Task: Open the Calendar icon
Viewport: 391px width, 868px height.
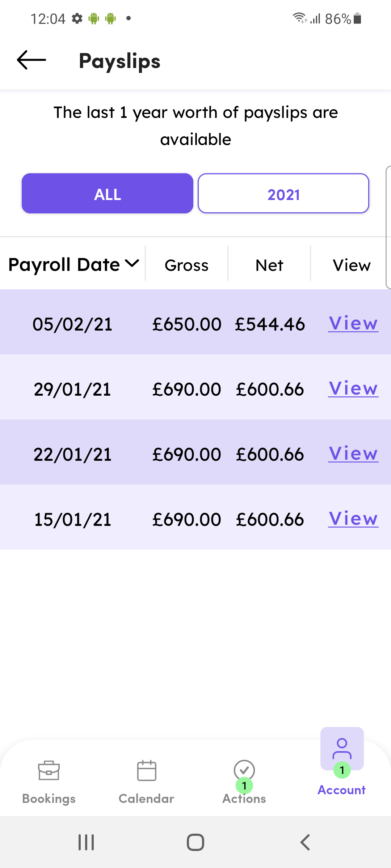Action: point(147,770)
